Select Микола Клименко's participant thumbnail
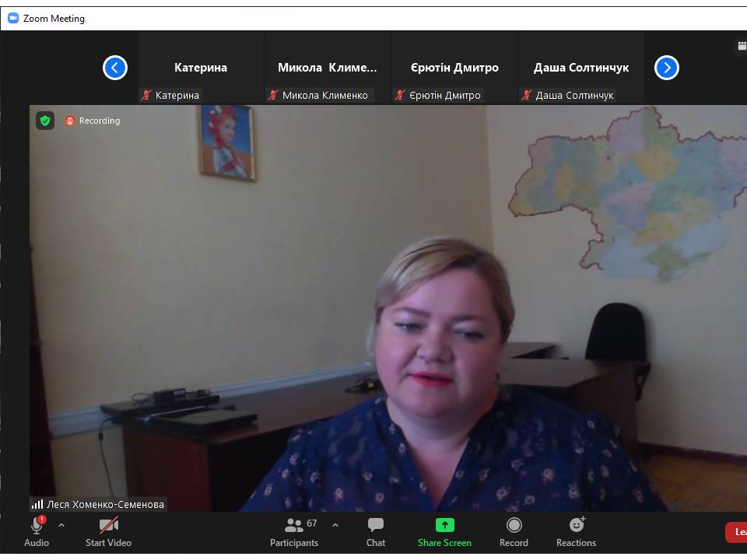The height and width of the screenshot is (560, 747). tap(327, 68)
